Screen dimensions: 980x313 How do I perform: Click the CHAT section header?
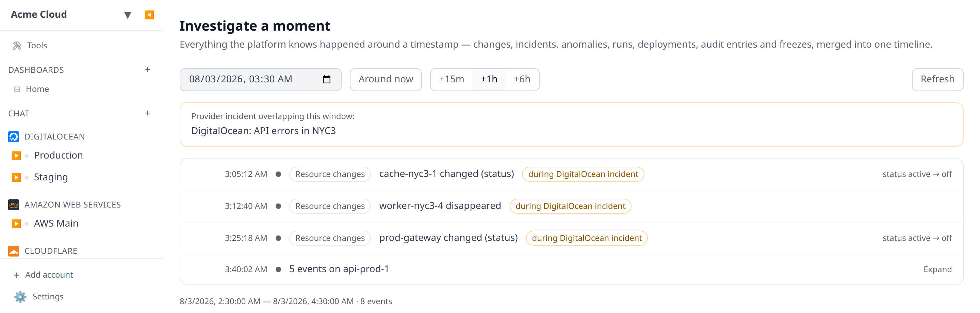(x=19, y=113)
